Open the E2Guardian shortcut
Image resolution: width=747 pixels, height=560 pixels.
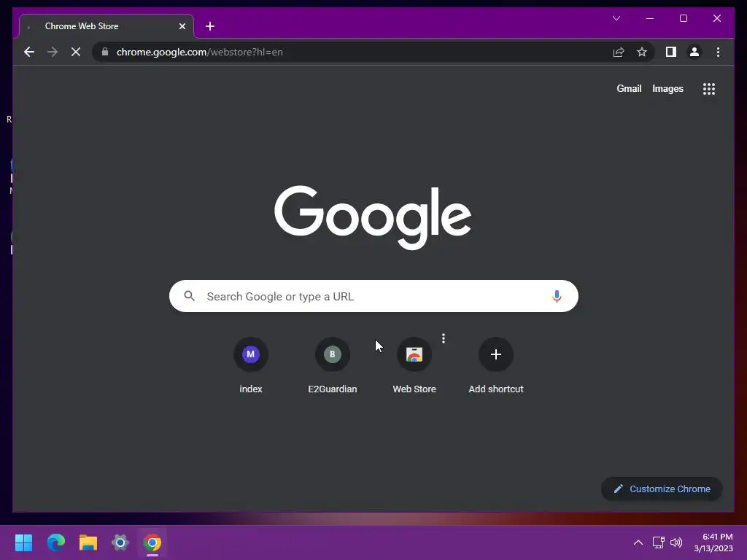[x=333, y=365]
